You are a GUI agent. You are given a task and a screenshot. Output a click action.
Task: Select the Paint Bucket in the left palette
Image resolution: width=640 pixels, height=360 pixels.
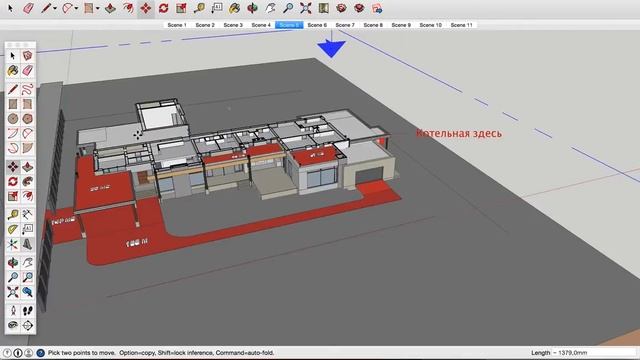click(13, 71)
